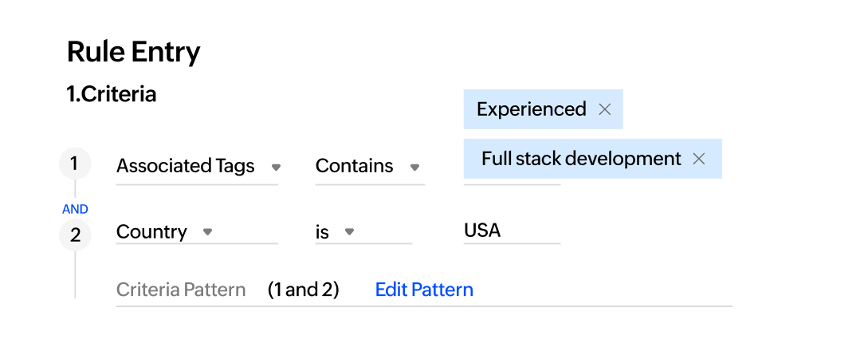Toggle the AND connector between rows
This screenshot has height=355, width=868.
[75, 209]
